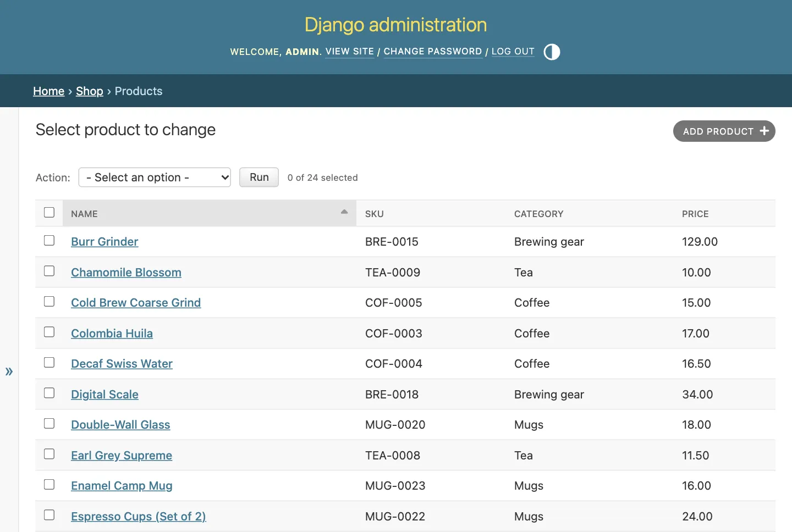Click the '0 of 24 selected' counter
The image size is (792, 532).
tap(322, 178)
